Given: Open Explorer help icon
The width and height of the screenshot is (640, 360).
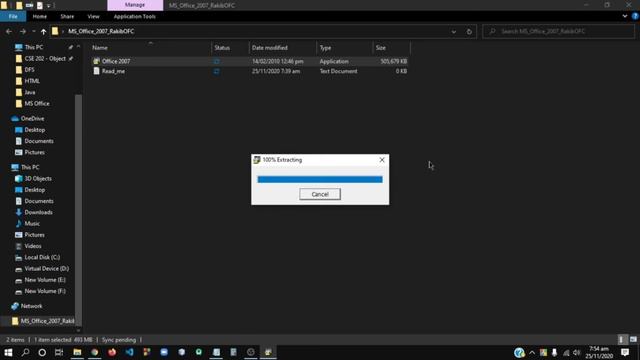Looking at the screenshot, I should coord(635,16).
